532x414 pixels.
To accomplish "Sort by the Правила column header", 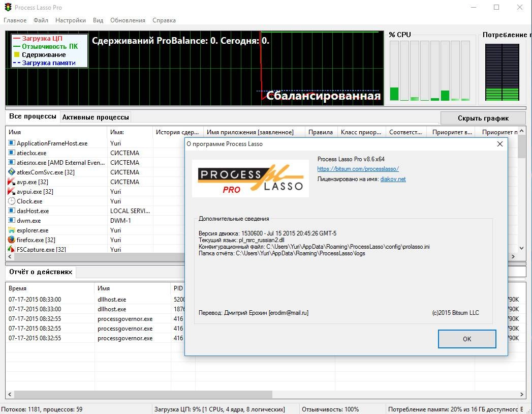I will [321, 132].
